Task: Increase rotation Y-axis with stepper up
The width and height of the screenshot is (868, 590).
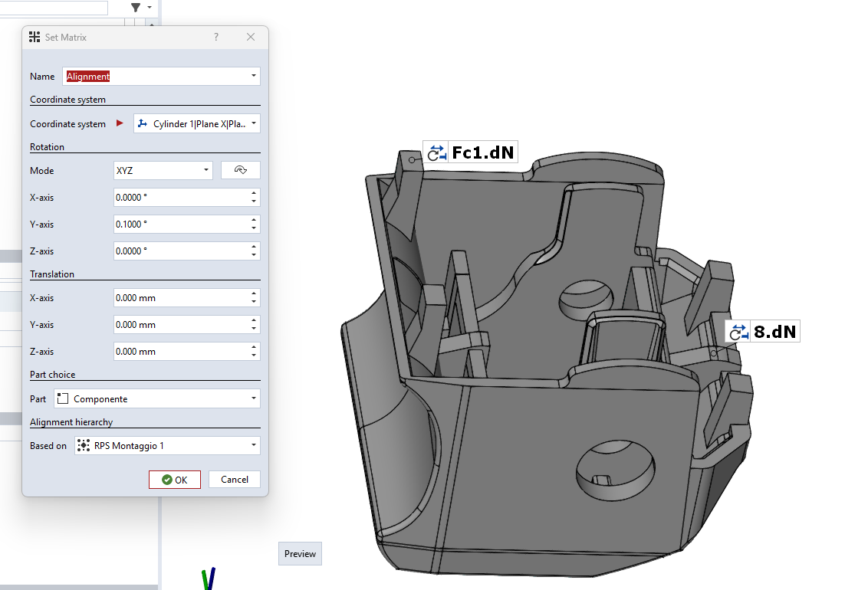Action: tap(254, 221)
